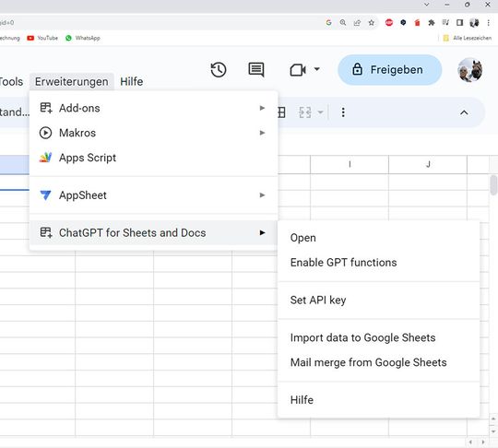Click the zoom magnifier icon in address bar

coord(343,22)
